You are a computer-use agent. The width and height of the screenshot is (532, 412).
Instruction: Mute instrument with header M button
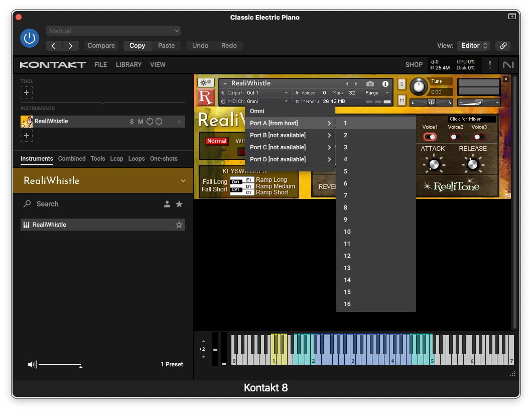point(402,100)
